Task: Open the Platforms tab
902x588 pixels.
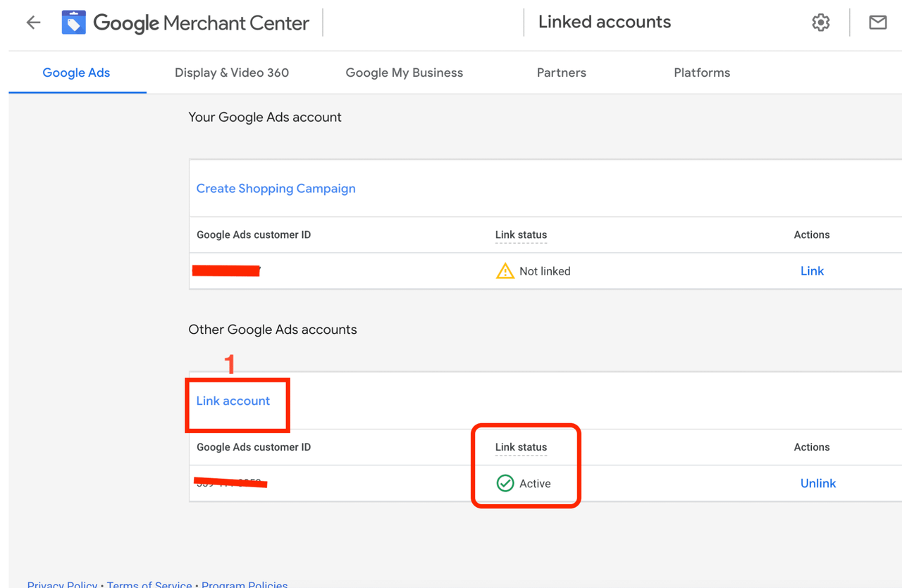Action: coord(701,72)
